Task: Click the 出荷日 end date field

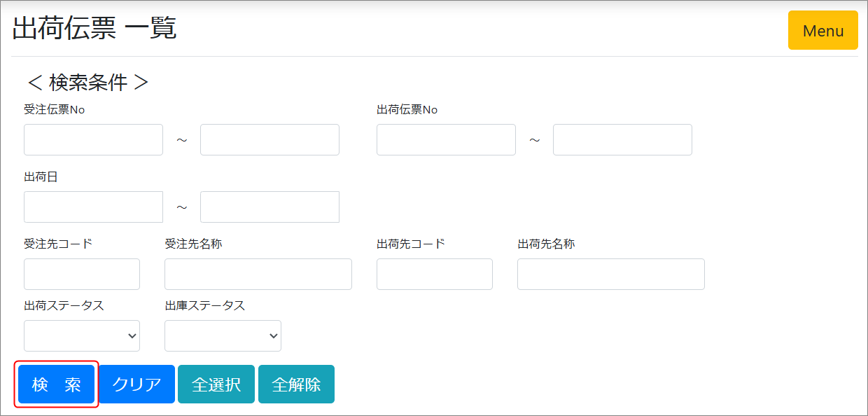Action: (x=269, y=207)
